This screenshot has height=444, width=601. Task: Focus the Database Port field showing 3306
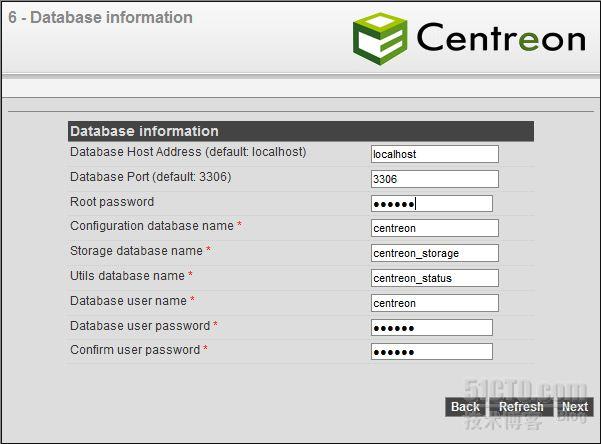pos(434,179)
